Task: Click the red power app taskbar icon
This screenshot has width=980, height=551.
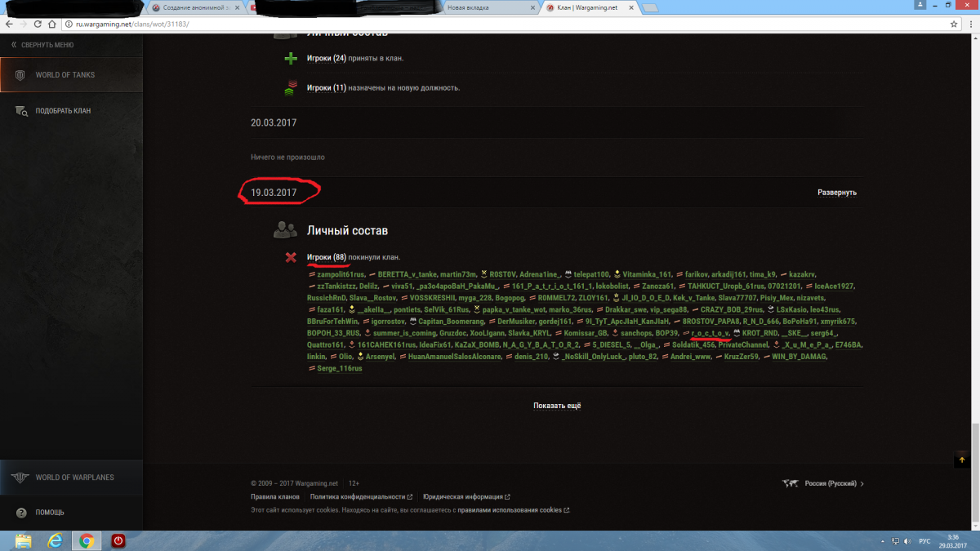Action: tap(118, 540)
